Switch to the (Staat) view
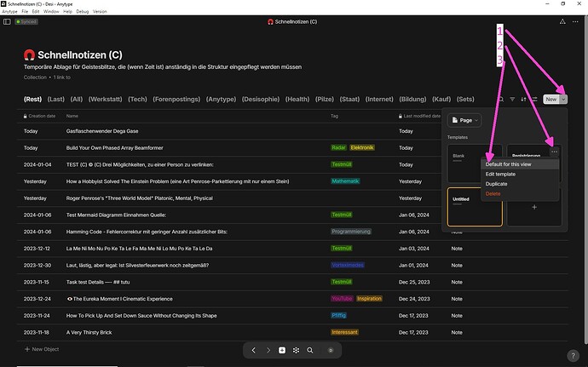This screenshot has width=588, height=367. tap(349, 100)
